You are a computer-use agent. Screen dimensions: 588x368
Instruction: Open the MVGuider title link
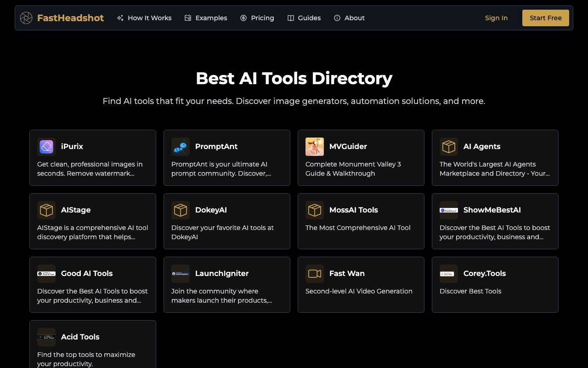tap(348, 146)
